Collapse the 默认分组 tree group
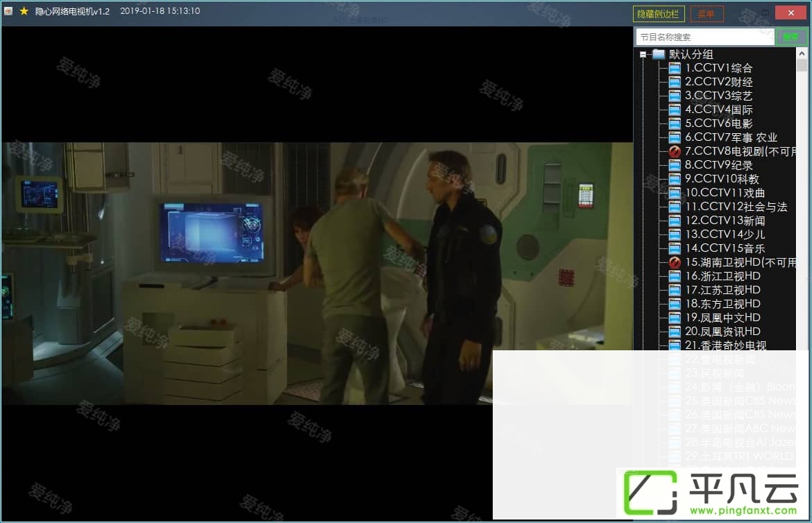The height and width of the screenshot is (523, 812). pyautogui.click(x=643, y=54)
